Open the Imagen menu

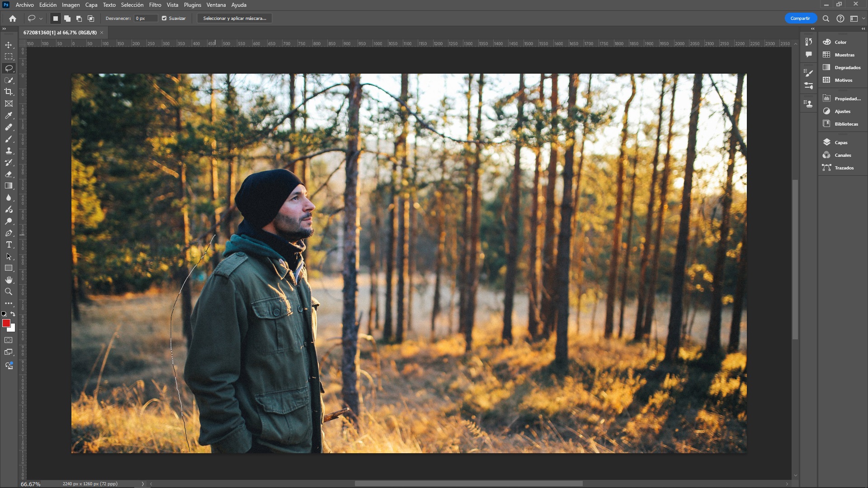(x=71, y=5)
